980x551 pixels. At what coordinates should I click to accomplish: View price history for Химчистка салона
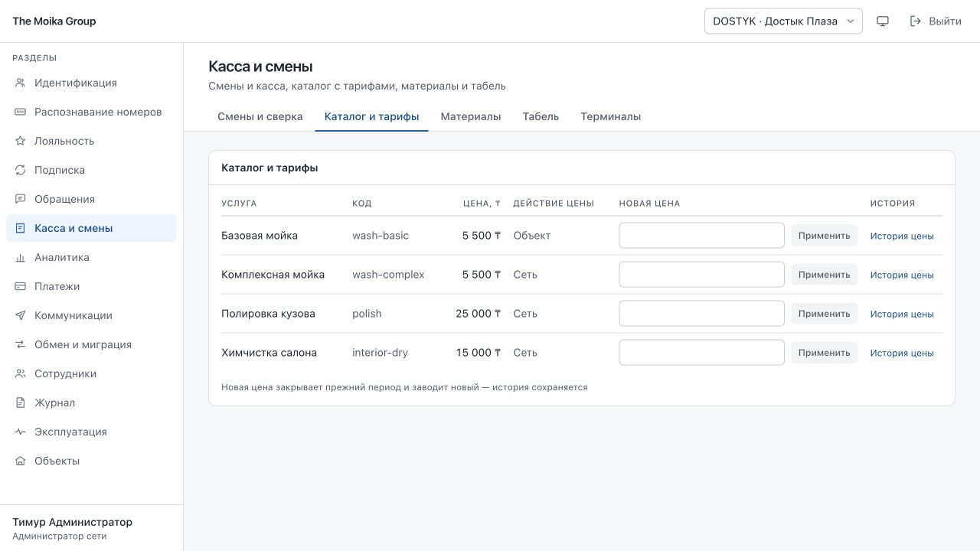(902, 353)
